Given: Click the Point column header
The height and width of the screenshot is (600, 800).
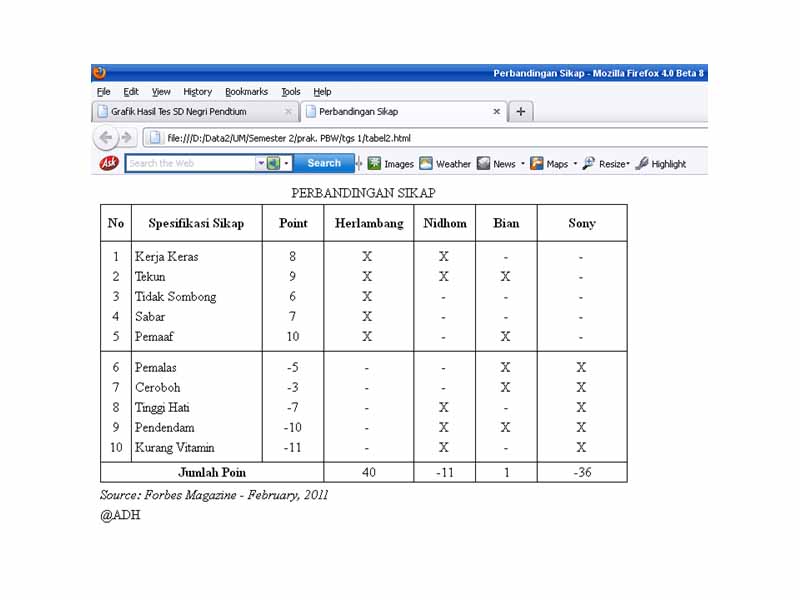Looking at the screenshot, I should 293,223.
